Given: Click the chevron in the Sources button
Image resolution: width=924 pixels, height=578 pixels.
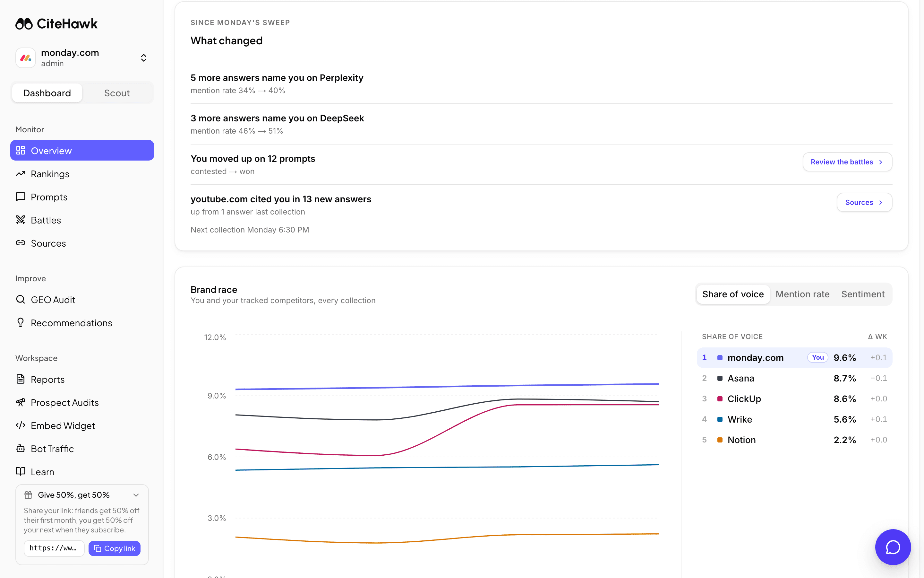Looking at the screenshot, I should [x=880, y=202].
